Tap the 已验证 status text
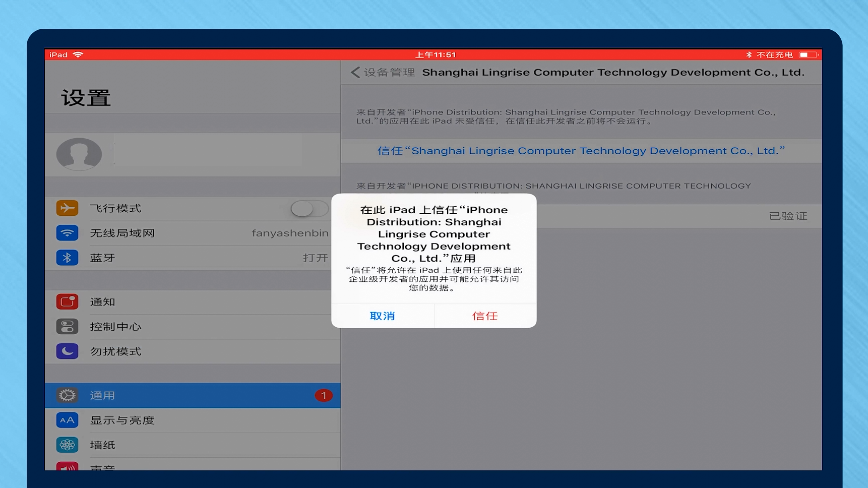 pyautogui.click(x=788, y=216)
